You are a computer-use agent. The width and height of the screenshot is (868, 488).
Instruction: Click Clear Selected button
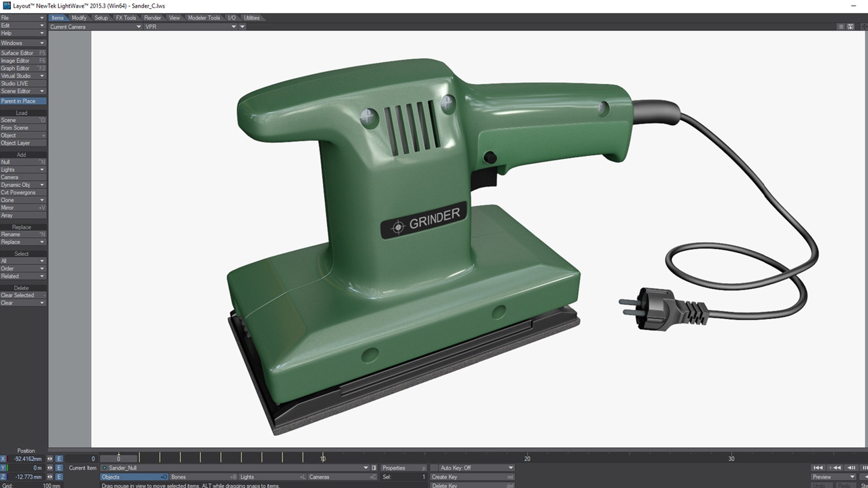tap(23, 295)
